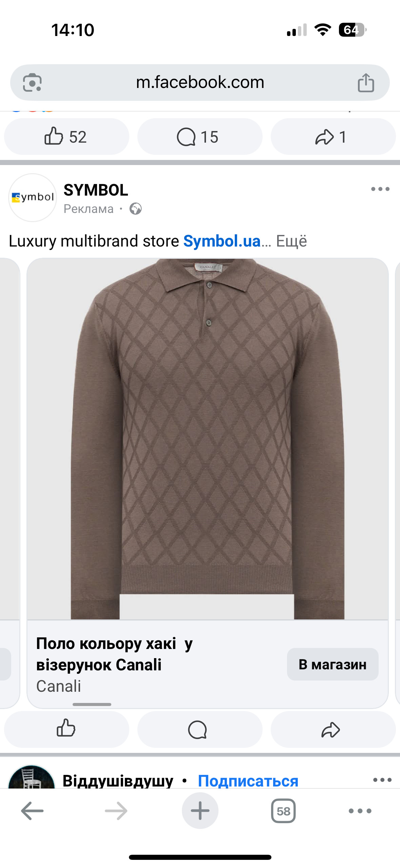Open SYMBOL post three-dot options menu
Screen dimensions: 400x868
[x=380, y=189]
